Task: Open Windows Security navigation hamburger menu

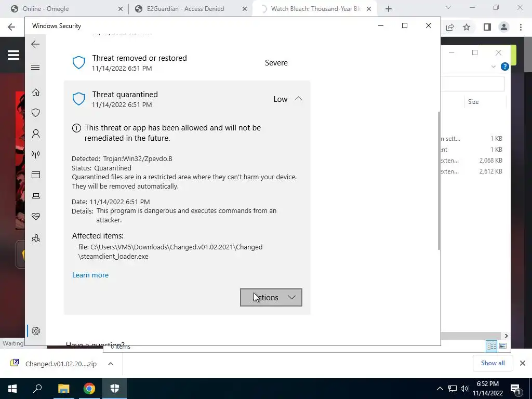Action: 35,67
